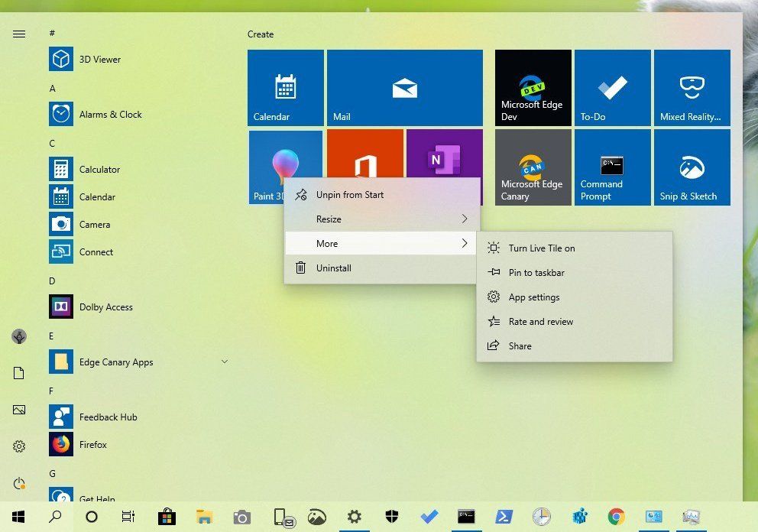
Task: Open Alarms & Clock from the app list
Action: click(110, 114)
